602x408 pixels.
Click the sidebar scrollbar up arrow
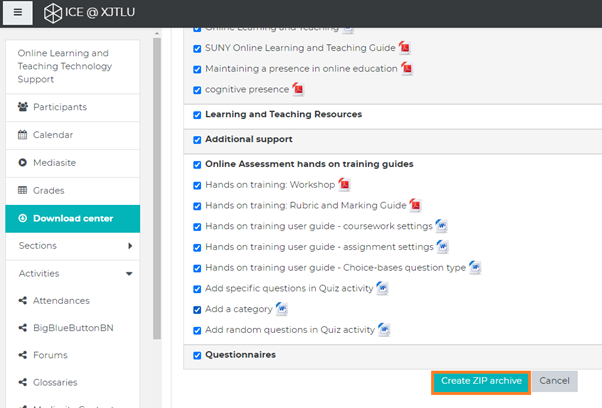point(157,33)
